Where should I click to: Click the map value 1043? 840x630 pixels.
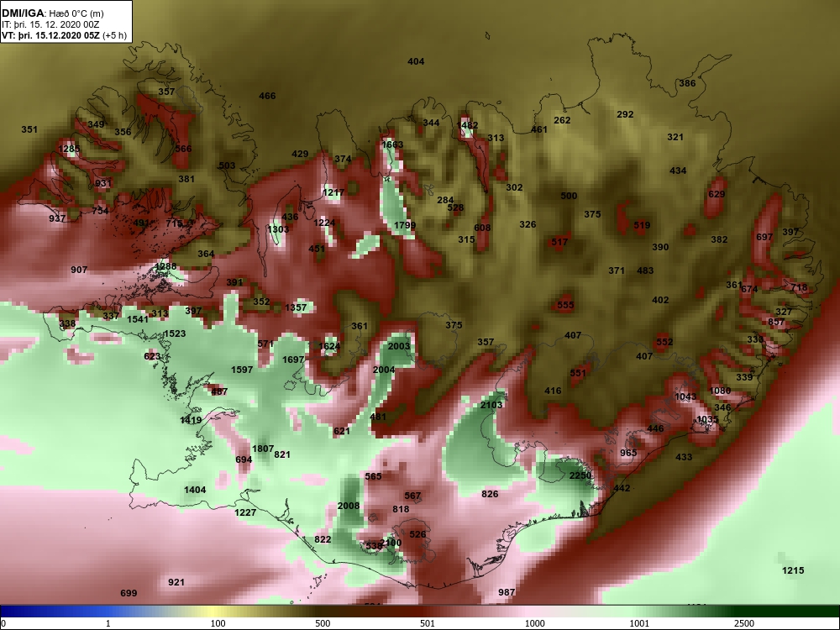point(685,396)
